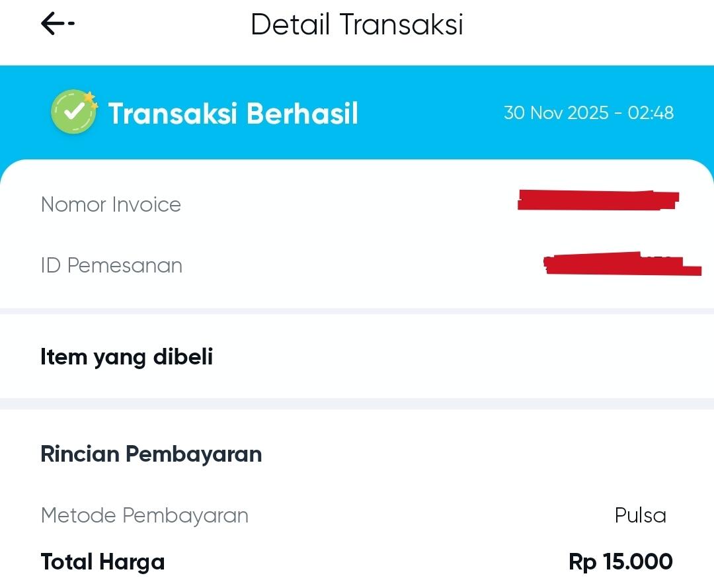Viewport: 714px width, 588px height.
Task: Click the ID Pemesanan label
Action: click(x=111, y=265)
